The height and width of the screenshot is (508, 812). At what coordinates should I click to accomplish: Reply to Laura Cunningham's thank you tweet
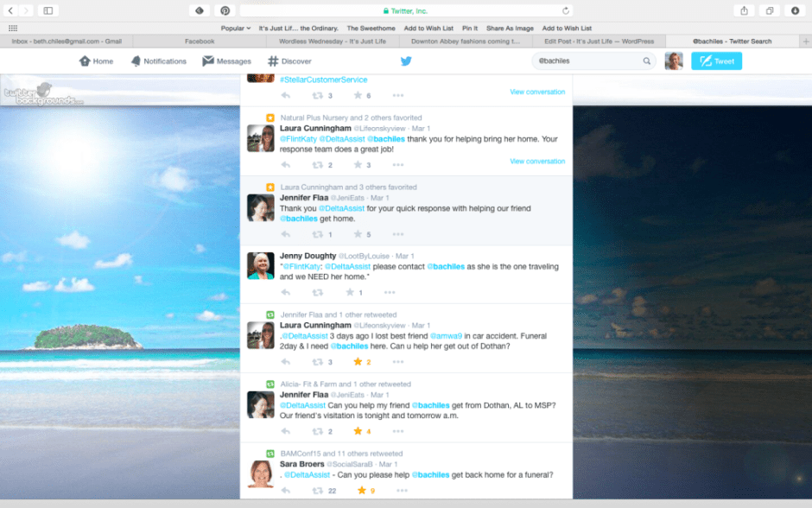click(x=286, y=165)
